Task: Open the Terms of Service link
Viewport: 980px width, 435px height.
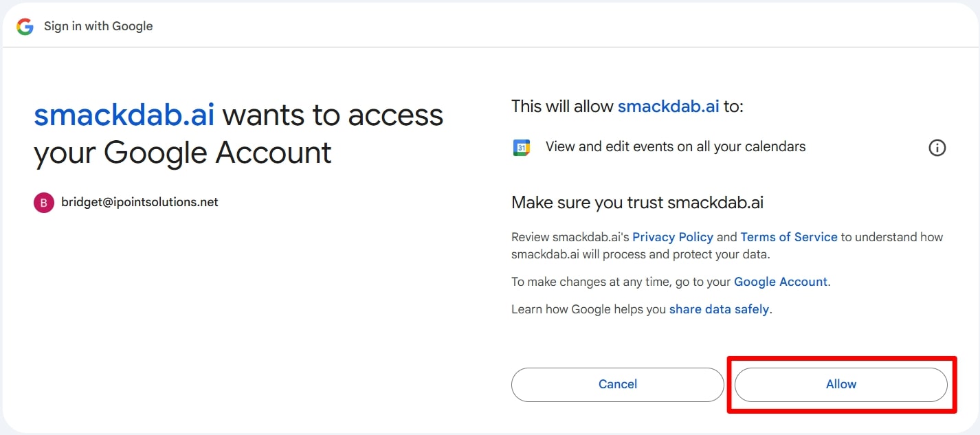Action: [x=789, y=237]
